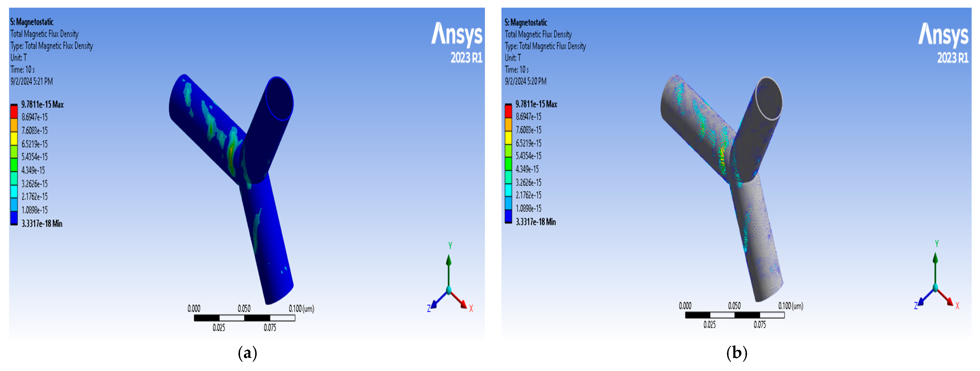This screenshot has height=371, width=980.
Task: Click the scale ruler bar in left panel
Action: click(x=244, y=318)
